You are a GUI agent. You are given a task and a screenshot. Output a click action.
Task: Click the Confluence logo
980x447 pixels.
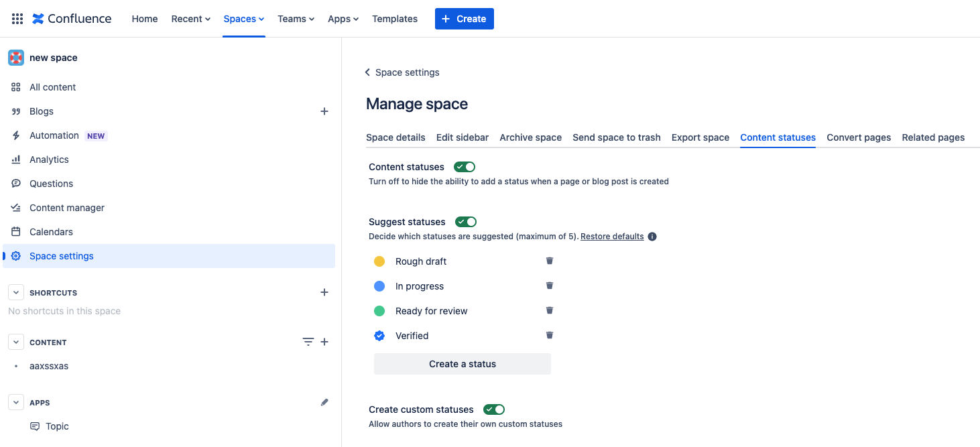pos(72,19)
